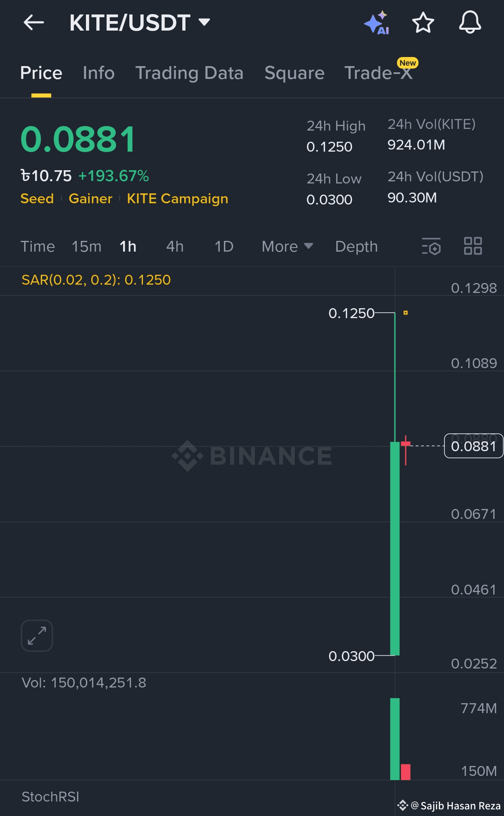This screenshot has width=504, height=816.
Task: Open the AI assistant sparkle icon
Action: (376, 23)
